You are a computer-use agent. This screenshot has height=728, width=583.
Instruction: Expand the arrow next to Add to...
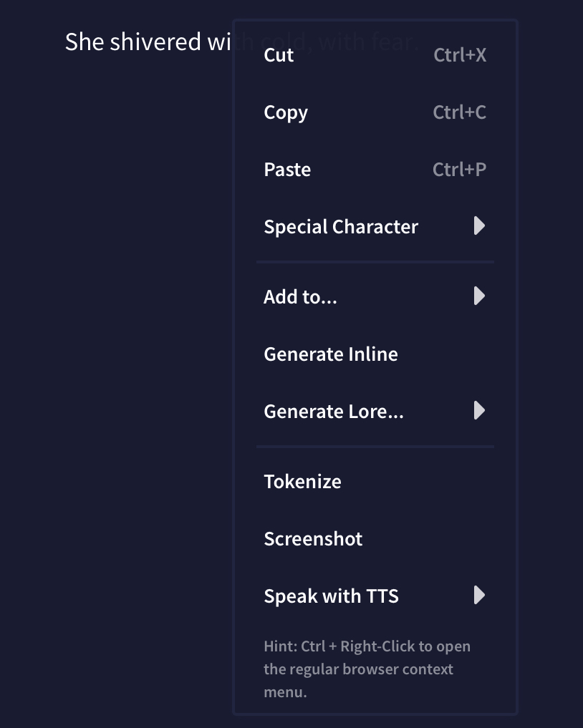pyautogui.click(x=479, y=296)
